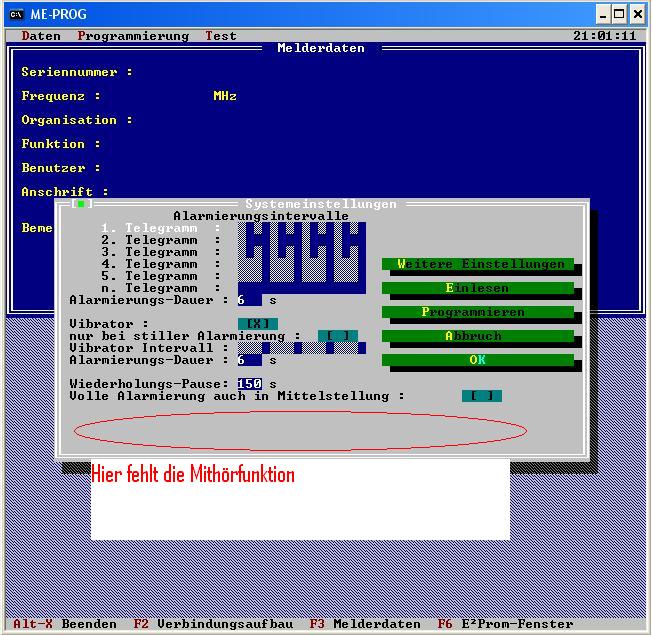
Task: Click the Frequenz label
Action: pyautogui.click(x=61, y=96)
